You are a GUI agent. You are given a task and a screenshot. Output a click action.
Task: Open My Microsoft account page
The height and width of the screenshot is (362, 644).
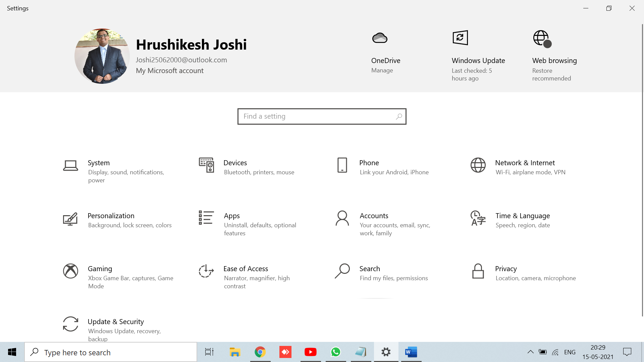tap(169, 71)
